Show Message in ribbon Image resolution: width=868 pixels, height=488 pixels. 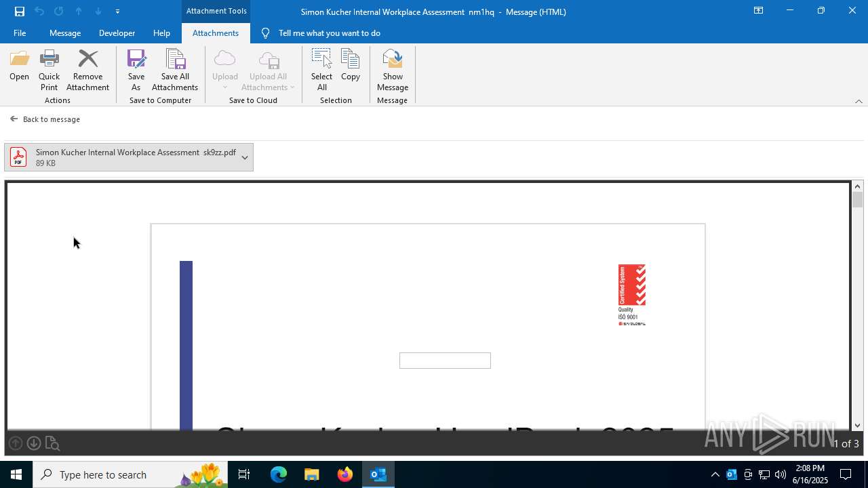coord(393,70)
